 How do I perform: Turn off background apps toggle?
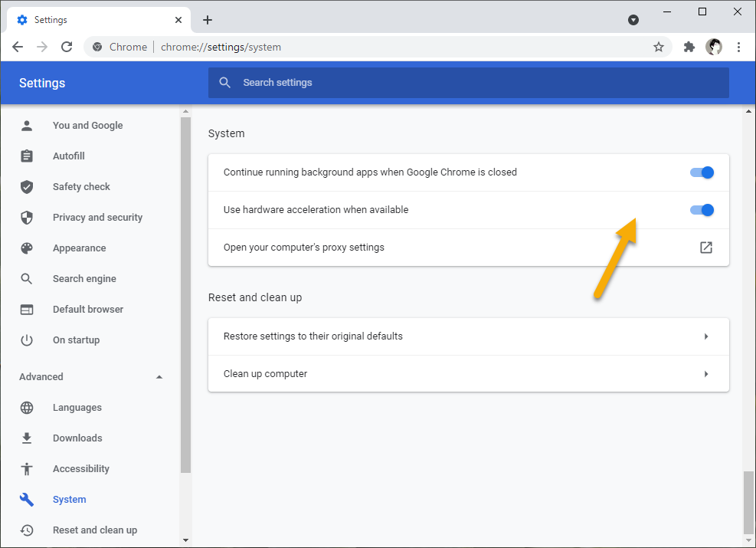click(701, 172)
